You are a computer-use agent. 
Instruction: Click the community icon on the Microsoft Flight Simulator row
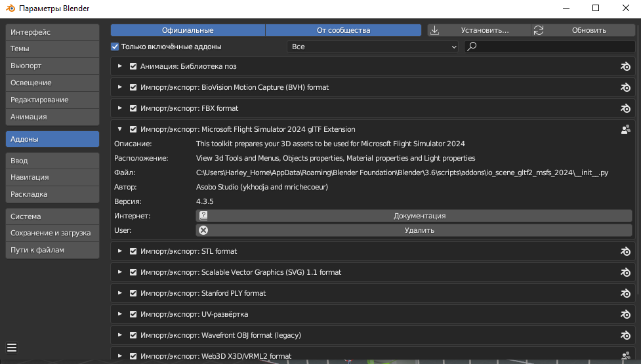[625, 129]
